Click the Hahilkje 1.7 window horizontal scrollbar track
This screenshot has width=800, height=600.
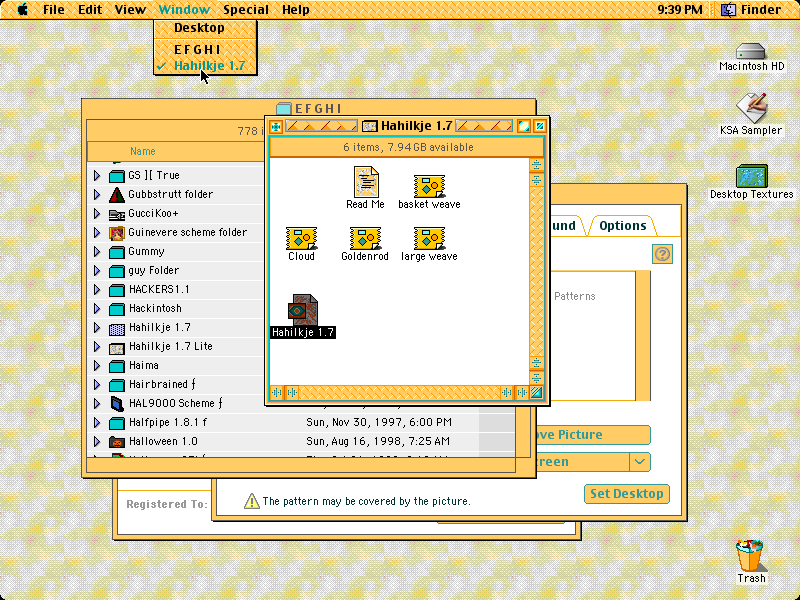point(399,392)
